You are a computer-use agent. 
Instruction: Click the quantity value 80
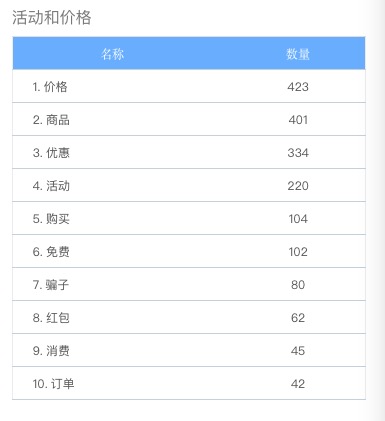(x=298, y=285)
